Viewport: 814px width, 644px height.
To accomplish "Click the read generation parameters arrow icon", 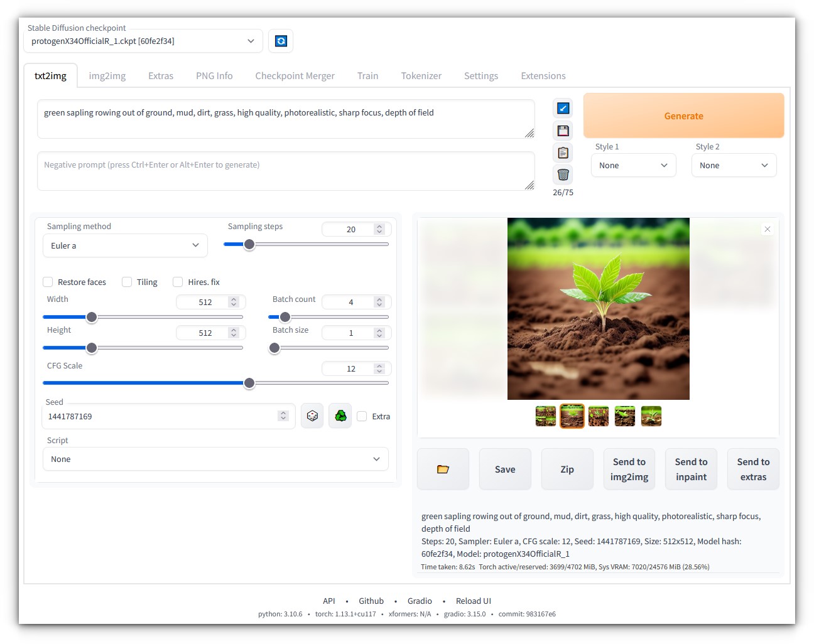I will 563,108.
